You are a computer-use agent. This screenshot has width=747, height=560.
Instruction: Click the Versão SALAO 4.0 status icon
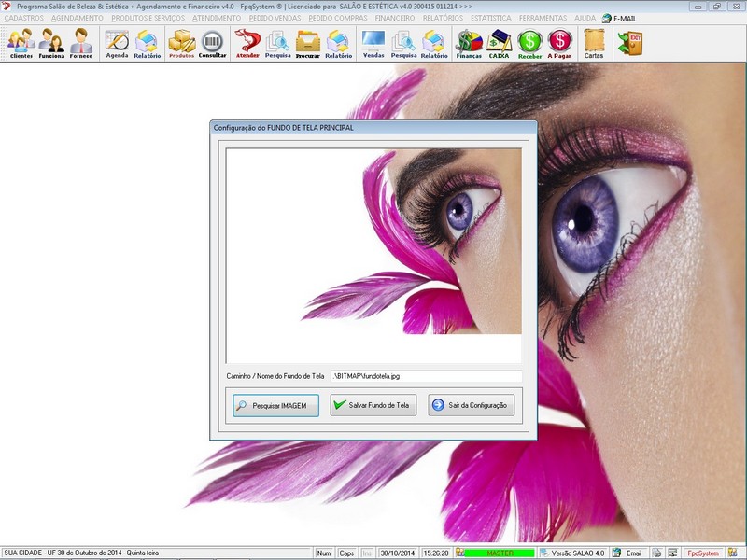pos(543,553)
